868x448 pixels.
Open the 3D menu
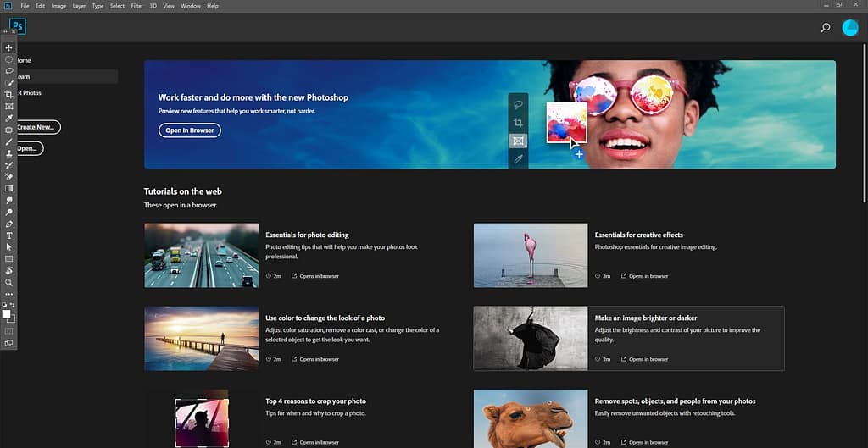[x=153, y=6]
